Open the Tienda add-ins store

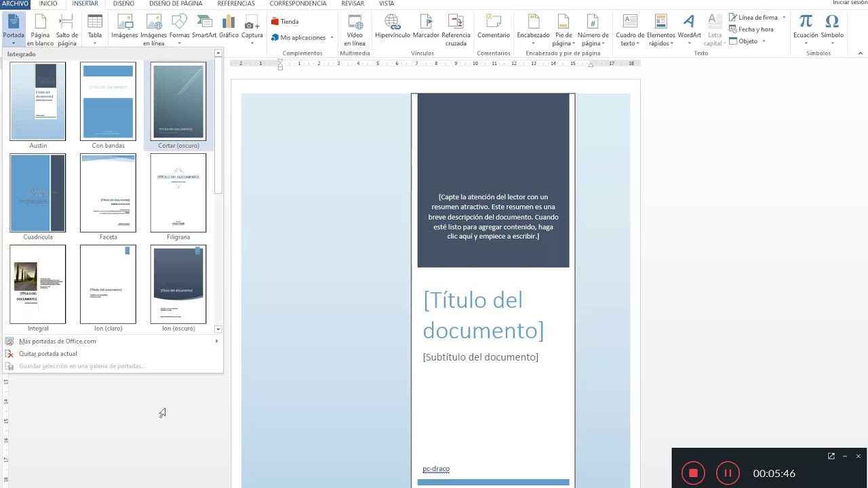[x=285, y=22]
